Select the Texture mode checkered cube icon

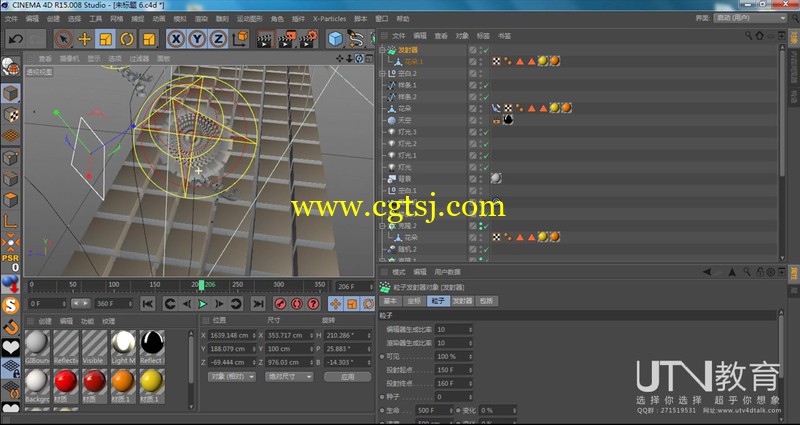[x=11, y=115]
